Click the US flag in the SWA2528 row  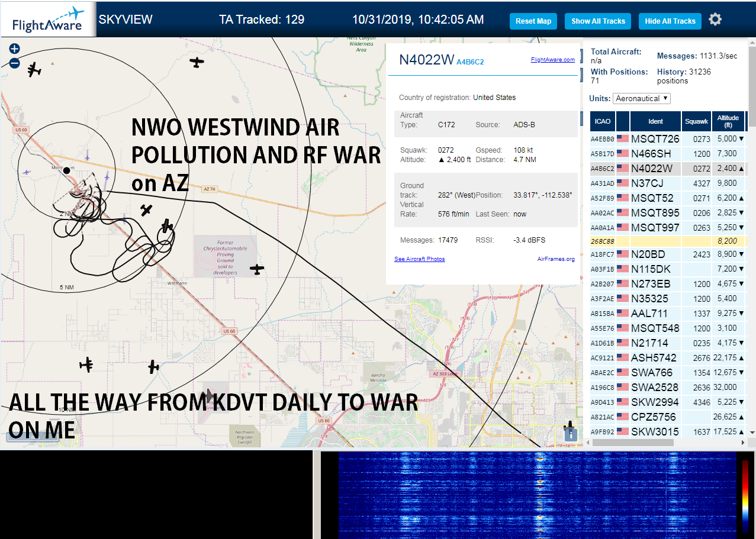click(x=622, y=388)
